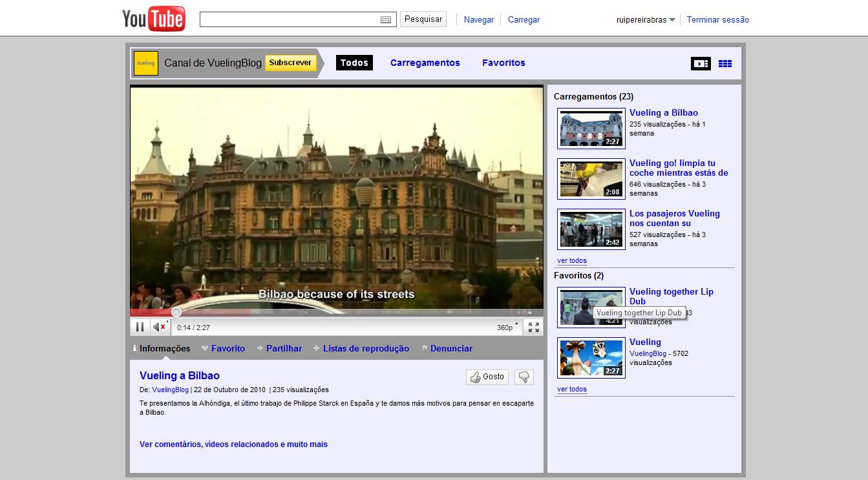This screenshot has width=868, height=480.
Task: Click VuelingBlog uploader link in Favoritos list
Action: click(648, 353)
